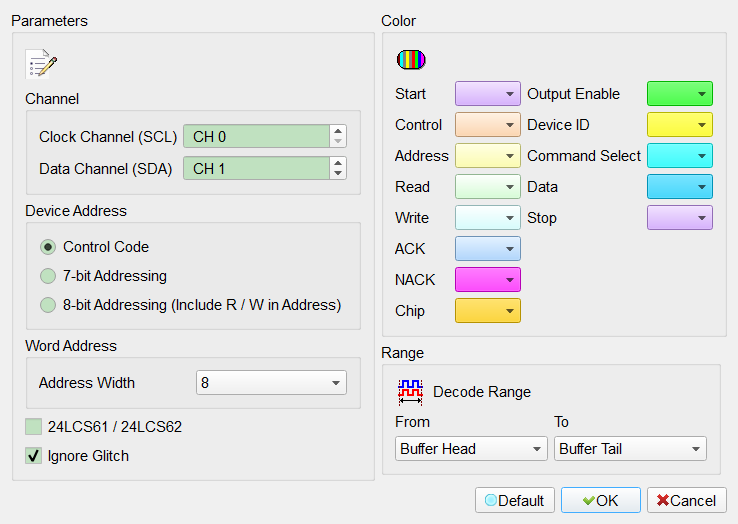
Task: Click the Clock Channel CH 0 field
Action: pyautogui.click(x=257, y=137)
